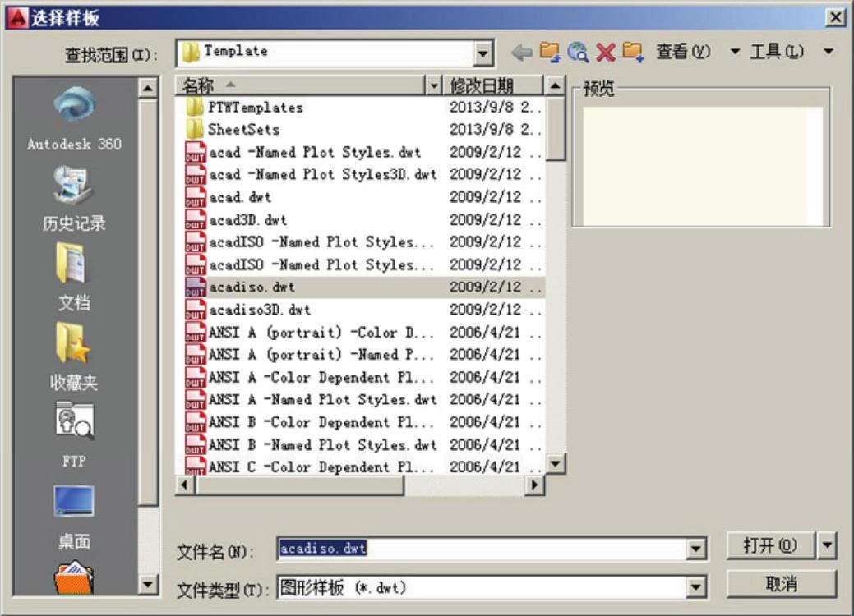
Task: Open the 收藏夹 favorites folder
Action: [x=74, y=347]
